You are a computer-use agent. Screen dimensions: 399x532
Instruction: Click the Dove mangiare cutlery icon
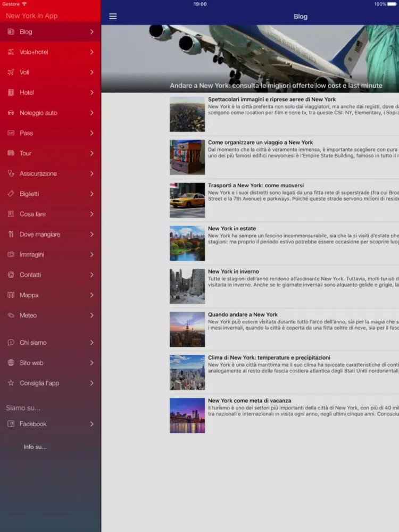click(11, 234)
